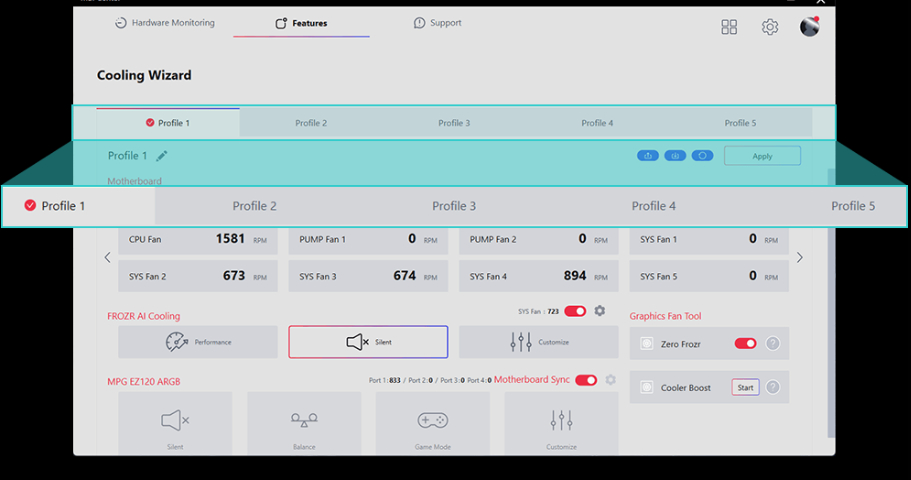The width and height of the screenshot is (911, 480).
Task: Toggle the SYS Fan switch off
Action: [575, 311]
